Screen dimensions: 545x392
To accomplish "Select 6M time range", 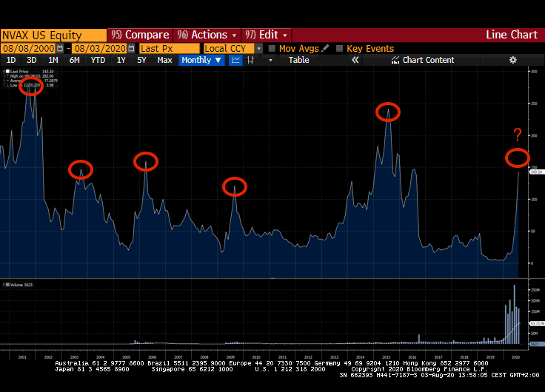I will click(x=74, y=60).
